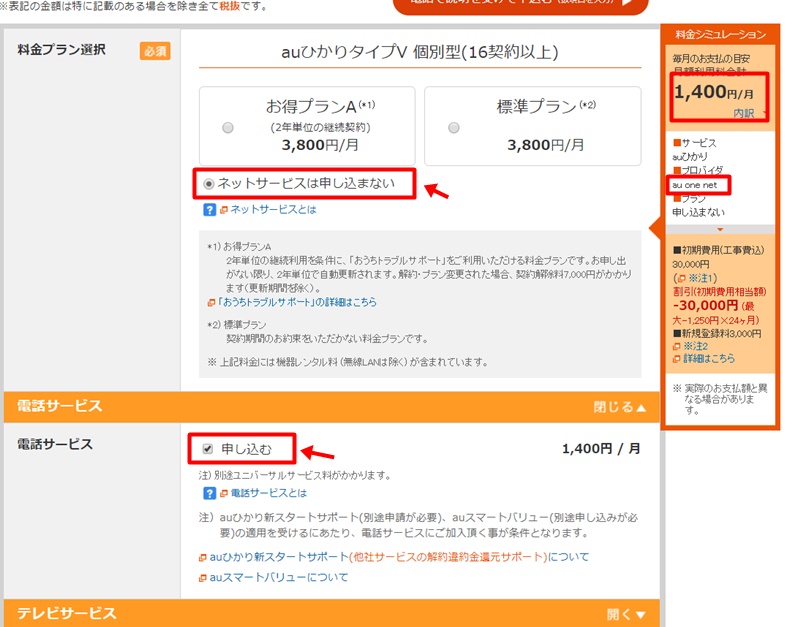Click the au one net provider text
Viewport: 800px width, 627px height.
coord(694,185)
